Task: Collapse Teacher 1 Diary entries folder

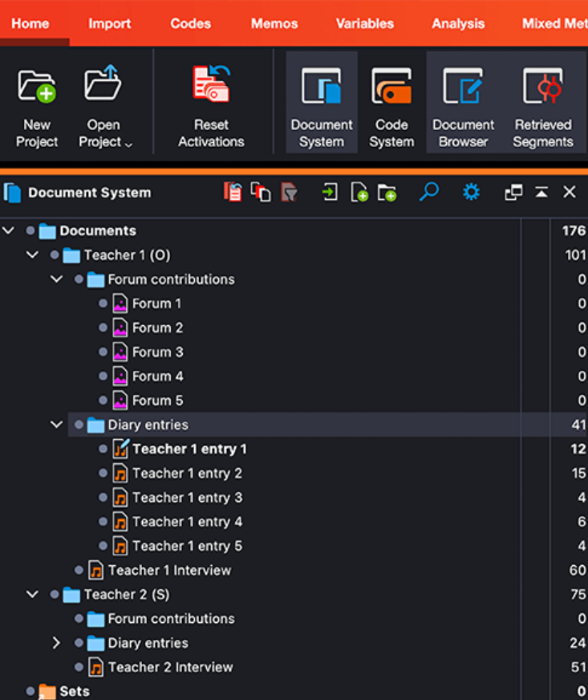Action: click(x=56, y=424)
